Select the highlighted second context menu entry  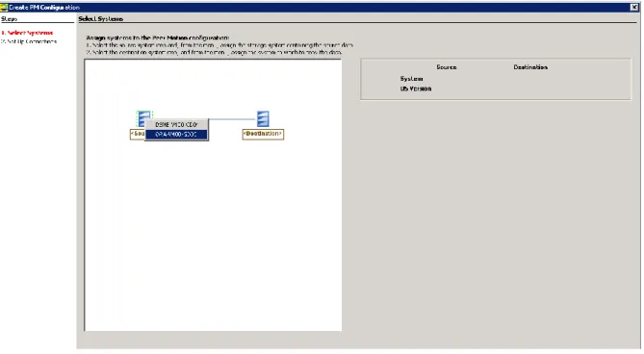click(176, 135)
